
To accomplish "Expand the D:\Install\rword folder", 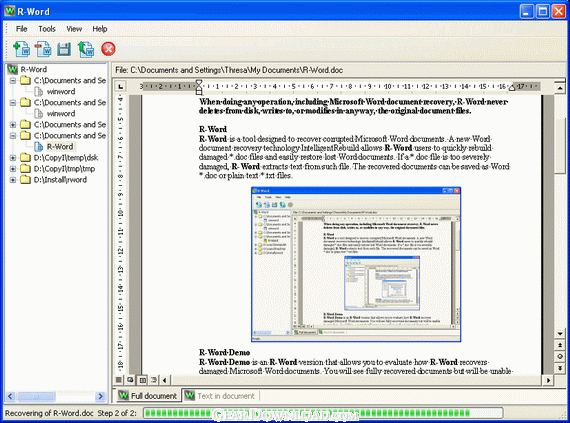I will [x=13, y=180].
